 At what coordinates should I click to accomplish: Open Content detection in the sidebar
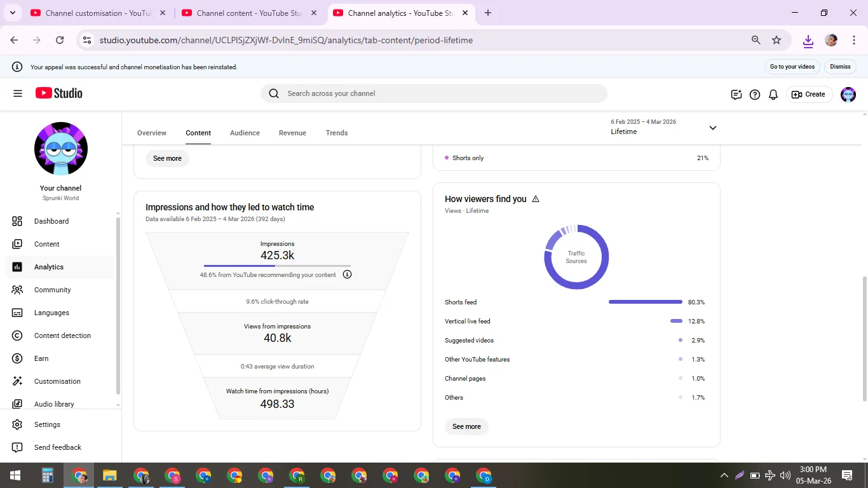[62, 335]
